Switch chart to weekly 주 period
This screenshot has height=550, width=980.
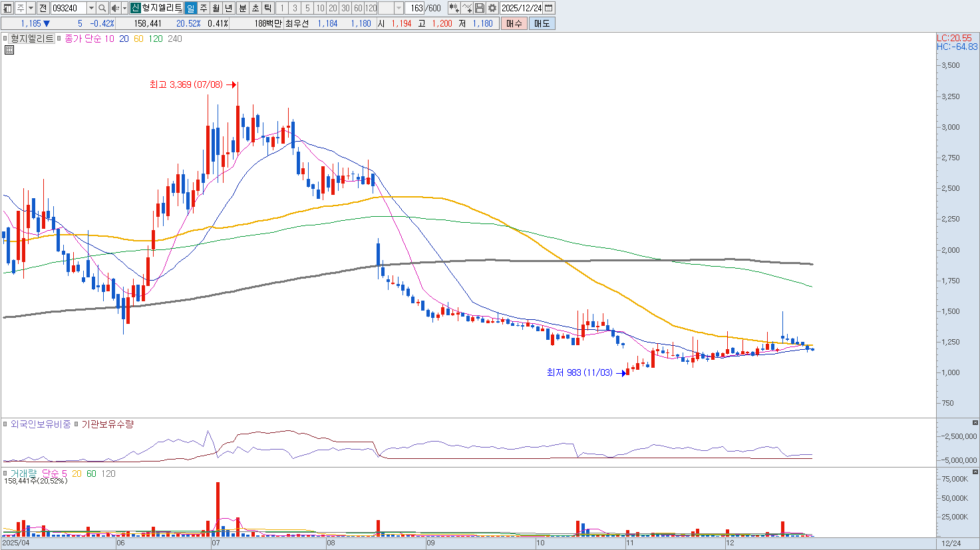tap(204, 8)
